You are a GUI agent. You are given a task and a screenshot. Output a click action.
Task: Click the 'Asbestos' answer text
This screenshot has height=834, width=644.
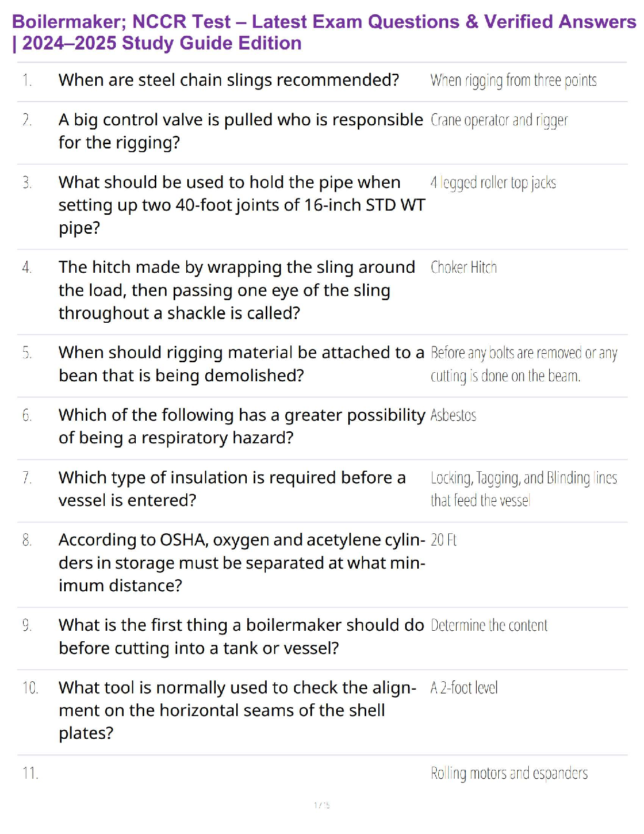point(453,415)
